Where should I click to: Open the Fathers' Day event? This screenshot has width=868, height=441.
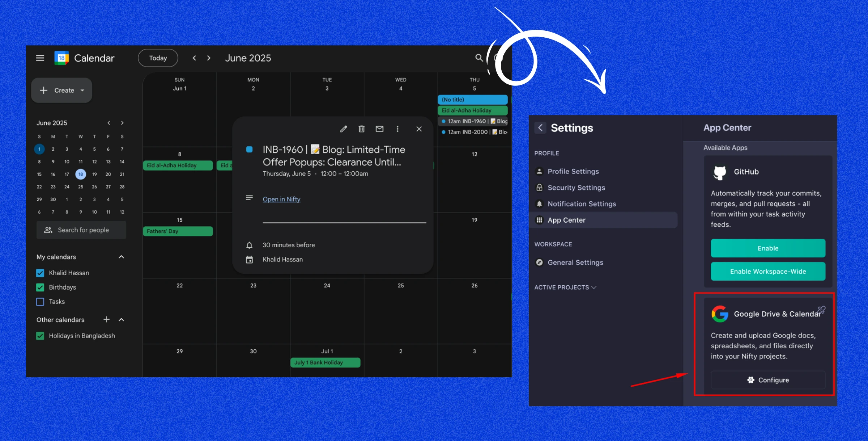pos(178,231)
